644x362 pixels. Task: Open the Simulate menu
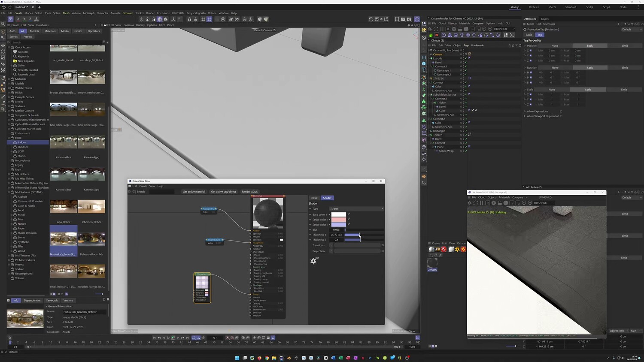[x=128, y=13]
